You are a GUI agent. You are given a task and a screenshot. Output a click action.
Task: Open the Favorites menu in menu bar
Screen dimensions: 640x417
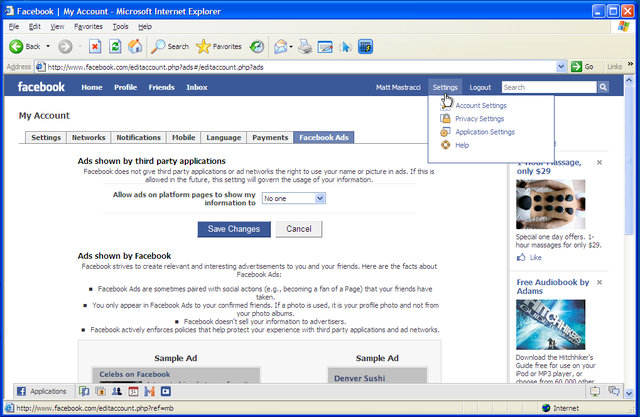[88, 27]
